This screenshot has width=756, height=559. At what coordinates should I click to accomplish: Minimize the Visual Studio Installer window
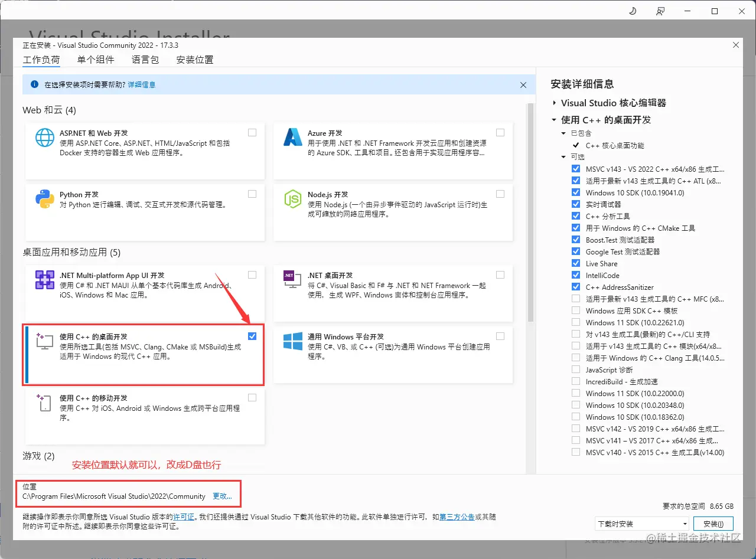687,11
